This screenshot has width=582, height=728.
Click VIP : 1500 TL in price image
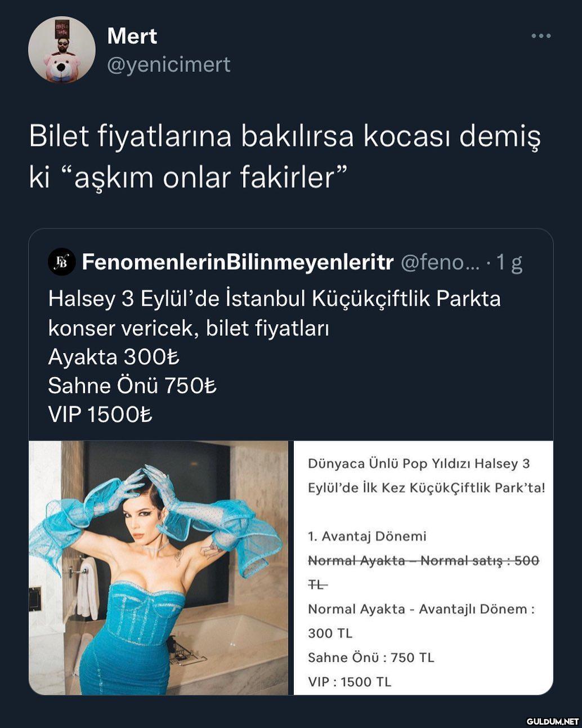click(350, 682)
